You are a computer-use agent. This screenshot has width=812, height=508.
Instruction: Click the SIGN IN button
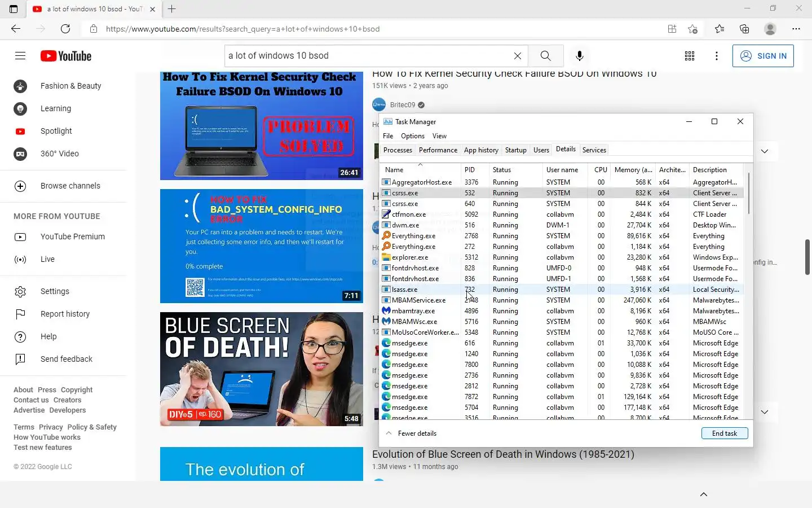click(x=763, y=56)
